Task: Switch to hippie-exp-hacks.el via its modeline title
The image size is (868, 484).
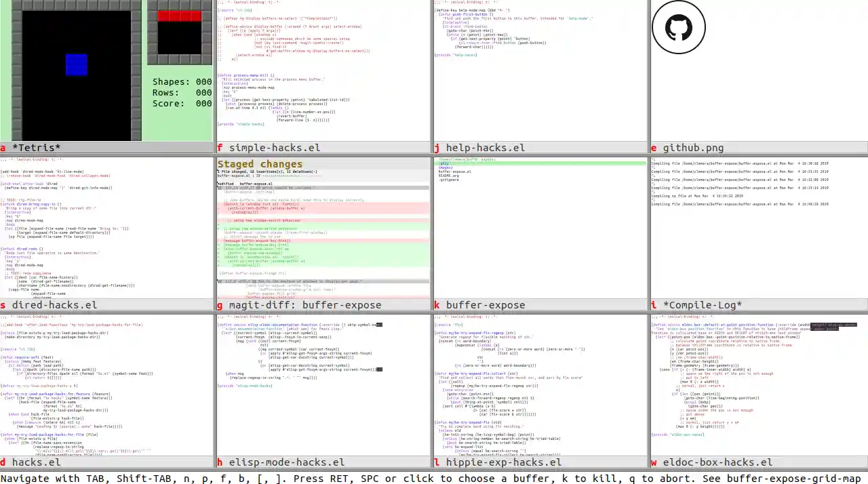Action: point(503,462)
